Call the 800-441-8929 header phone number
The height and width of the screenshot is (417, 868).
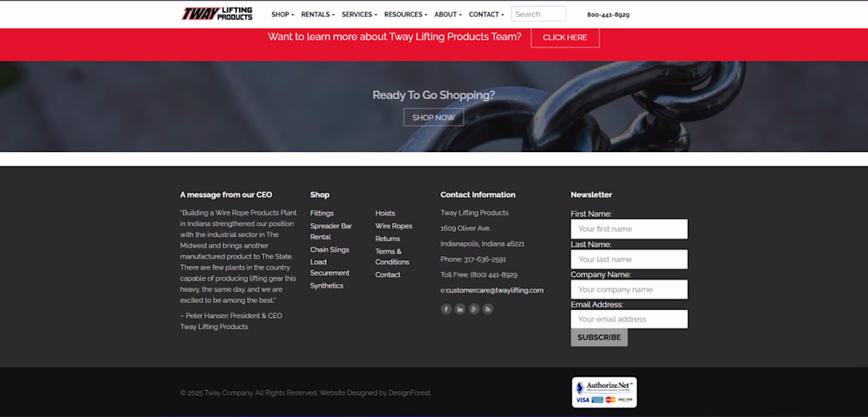point(608,15)
